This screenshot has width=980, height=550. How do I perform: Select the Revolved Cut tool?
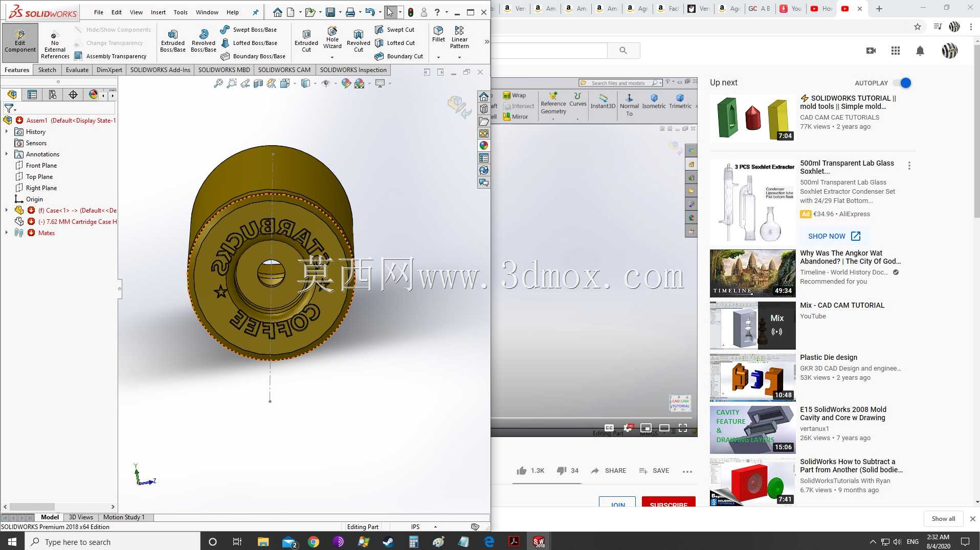click(x=359, y=40)
